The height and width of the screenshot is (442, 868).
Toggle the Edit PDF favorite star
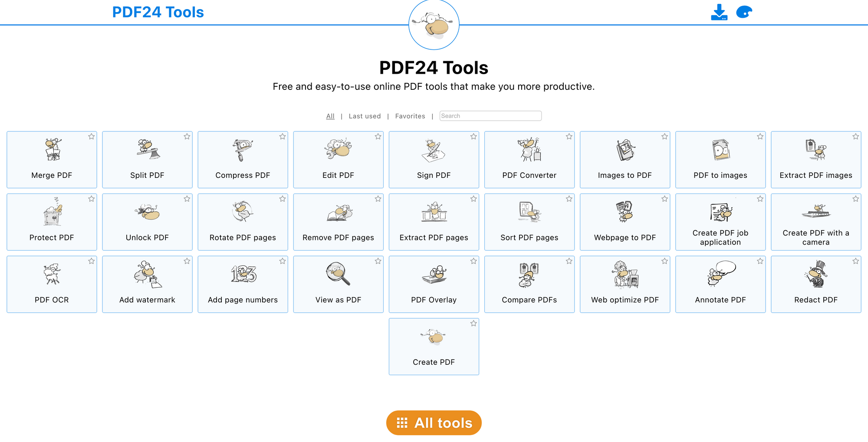[x=378, y=137]
